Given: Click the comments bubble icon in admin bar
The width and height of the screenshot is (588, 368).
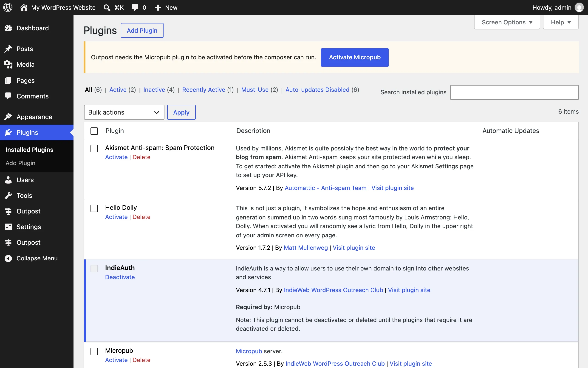Looking at the screenshot, I should click(135, 8).
